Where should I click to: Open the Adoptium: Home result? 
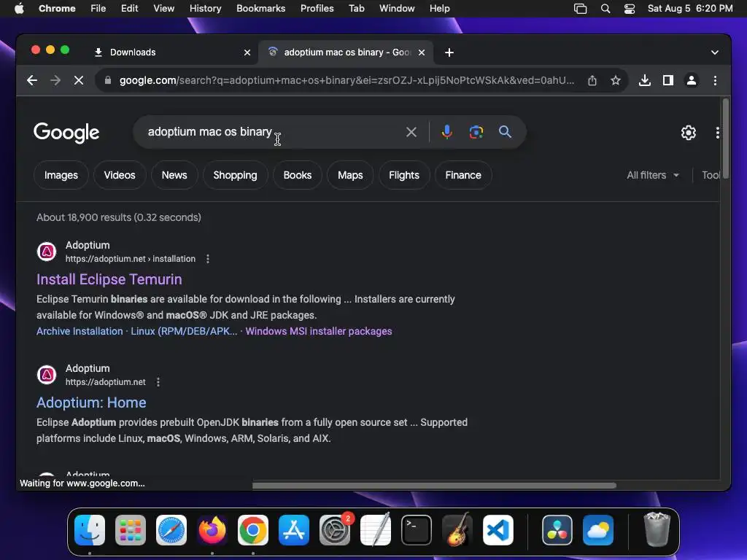(x=91, y=402)
